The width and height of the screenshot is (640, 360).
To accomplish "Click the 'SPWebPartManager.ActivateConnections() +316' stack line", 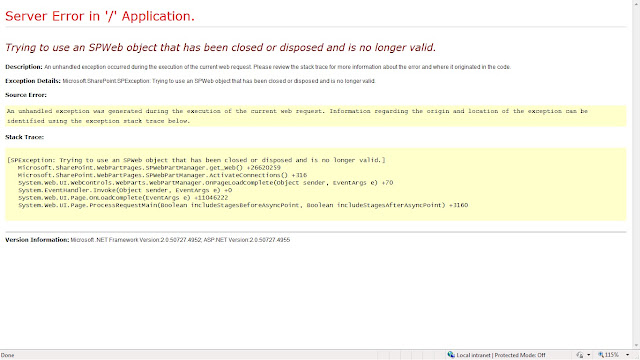I will tap(162, 175).
